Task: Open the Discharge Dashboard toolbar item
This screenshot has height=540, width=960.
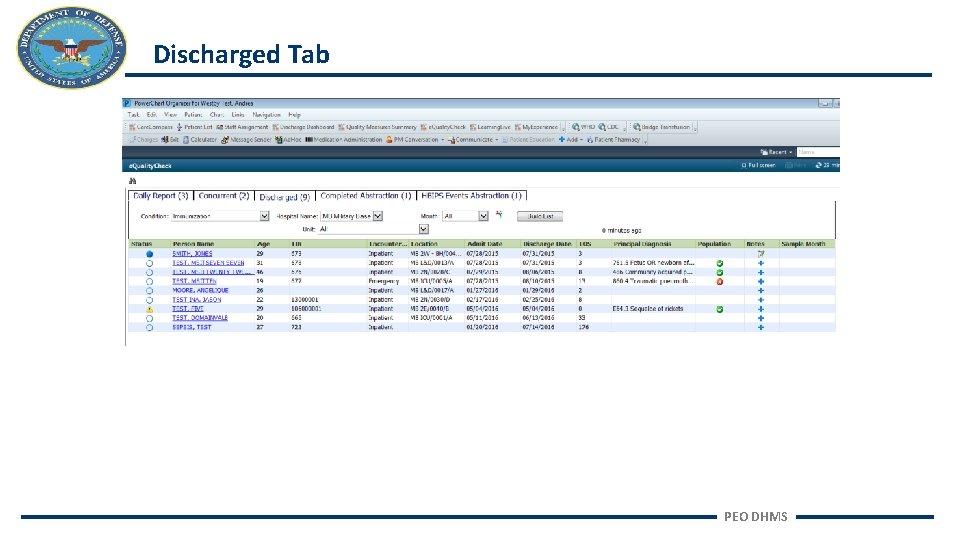Action: click(x=303, y=127)
